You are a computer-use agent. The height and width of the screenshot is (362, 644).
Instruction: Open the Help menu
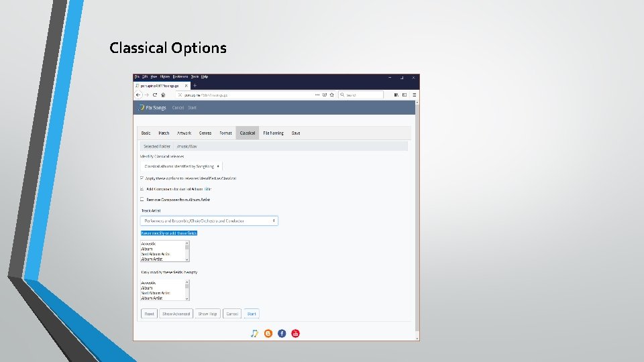205,76
